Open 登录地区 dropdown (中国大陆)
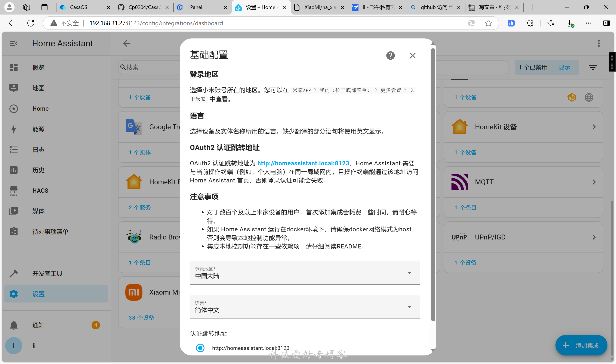The height and width of the screenshot is (364, 616). [x=305, y=273]
